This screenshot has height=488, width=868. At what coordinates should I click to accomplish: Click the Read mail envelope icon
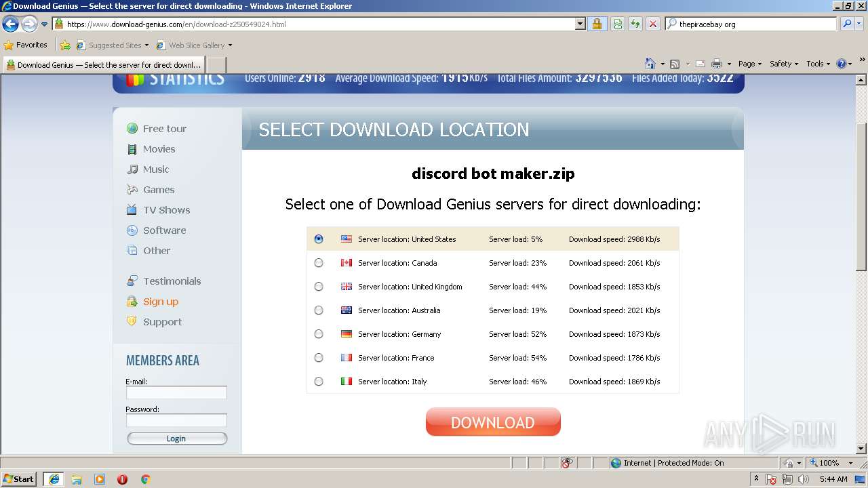pyautogui.click(x=701, y=64)
